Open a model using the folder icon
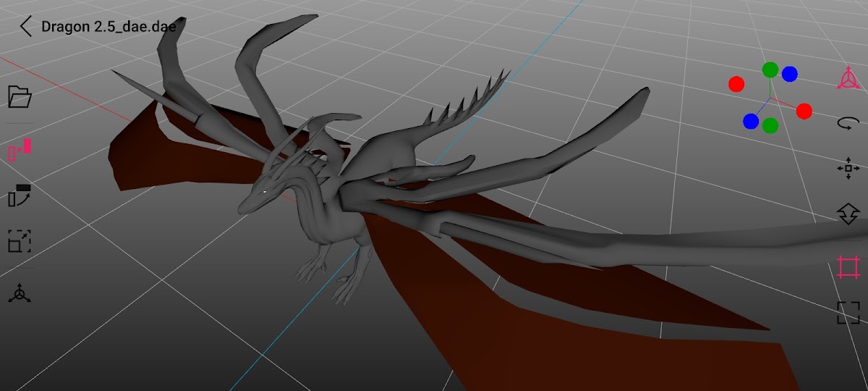 (20, 96)
